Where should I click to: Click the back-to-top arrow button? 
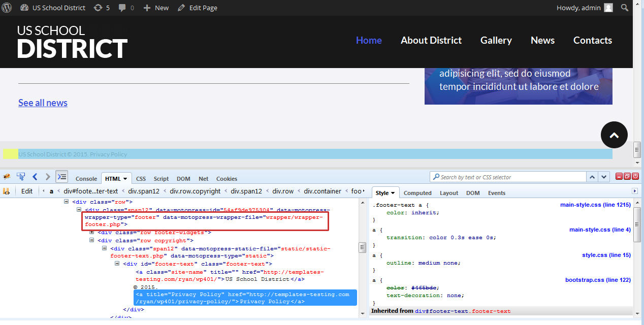(x=614, y=135)
